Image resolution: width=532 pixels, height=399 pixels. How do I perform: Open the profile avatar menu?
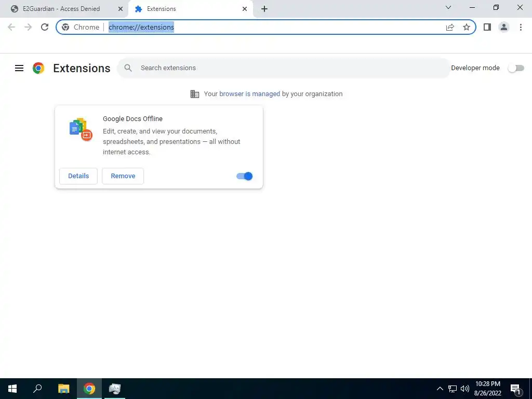click(504, 27)
